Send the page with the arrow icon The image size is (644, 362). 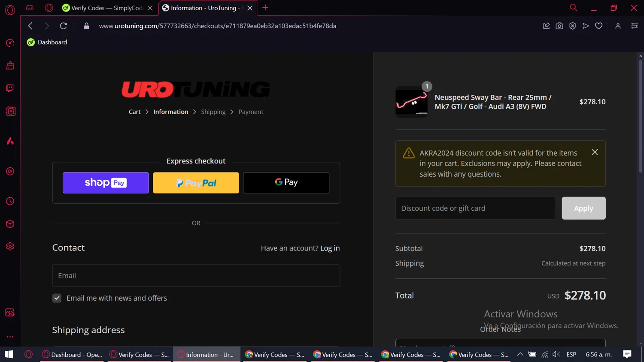pyautogui.click(x=586, y=26)
